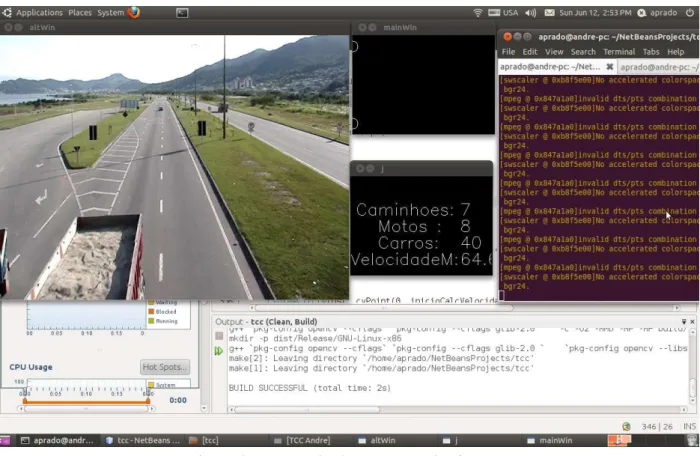Click the NetBeans status bar globe icon

[x=626, y=427]
